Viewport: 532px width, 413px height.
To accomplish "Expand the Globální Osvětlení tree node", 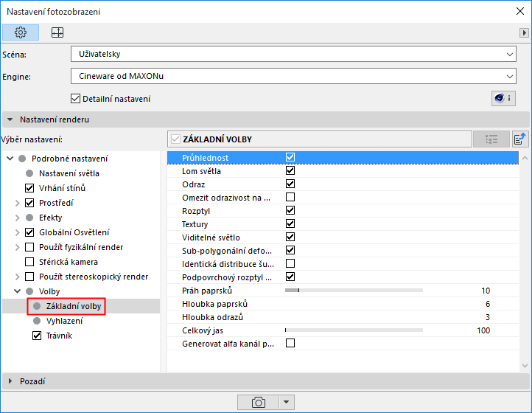I will tap(17, 232).
